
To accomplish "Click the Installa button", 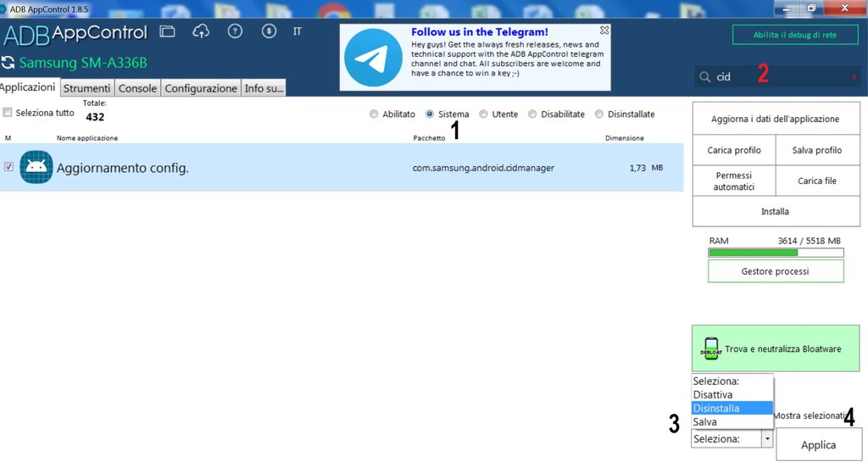I will point(775,211).
